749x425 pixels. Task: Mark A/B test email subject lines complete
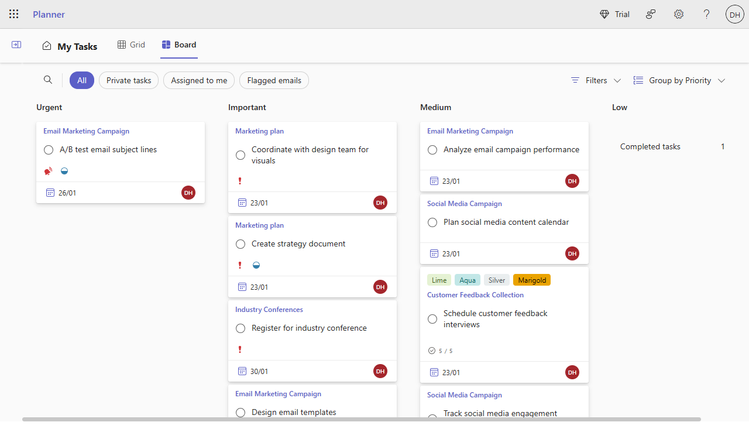point(48,150)
